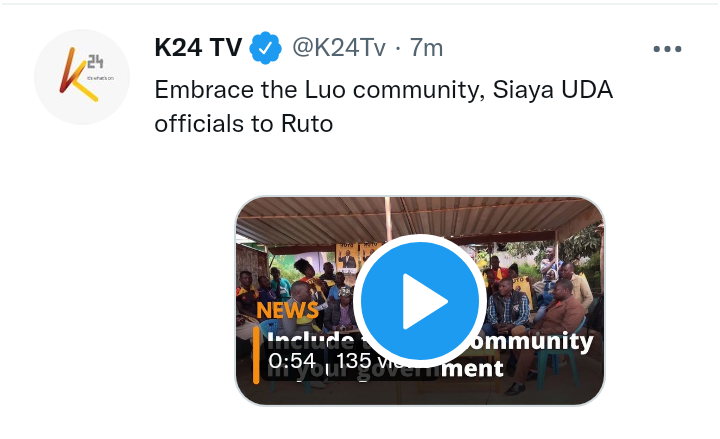Click the orange NEWS label in the video
This screenshot has width=720, height=439.
point(287,310)
